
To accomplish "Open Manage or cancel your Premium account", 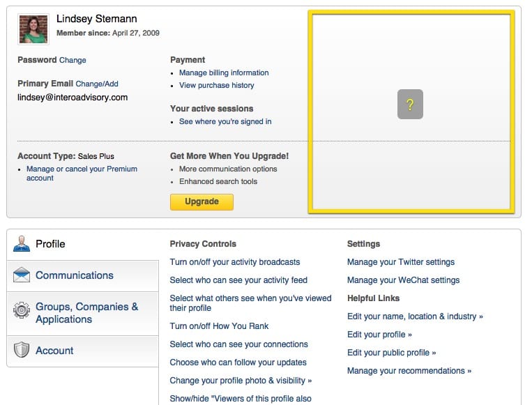I will click(x=82, y=174).
